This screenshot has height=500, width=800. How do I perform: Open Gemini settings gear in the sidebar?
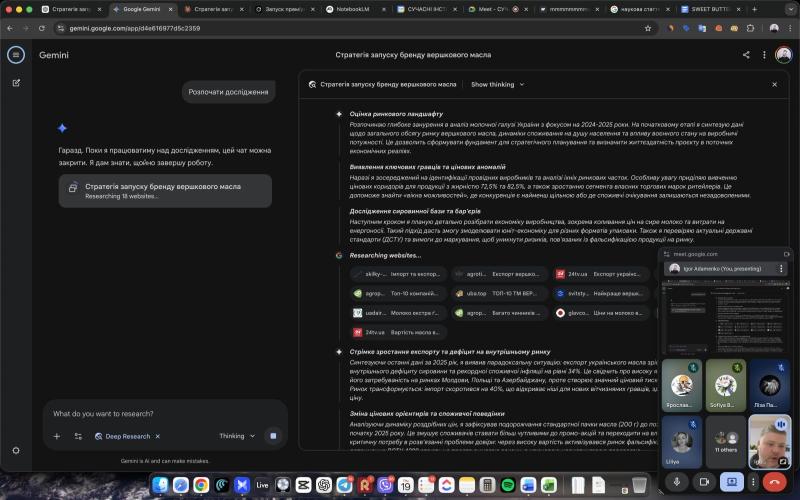[16, 450]
